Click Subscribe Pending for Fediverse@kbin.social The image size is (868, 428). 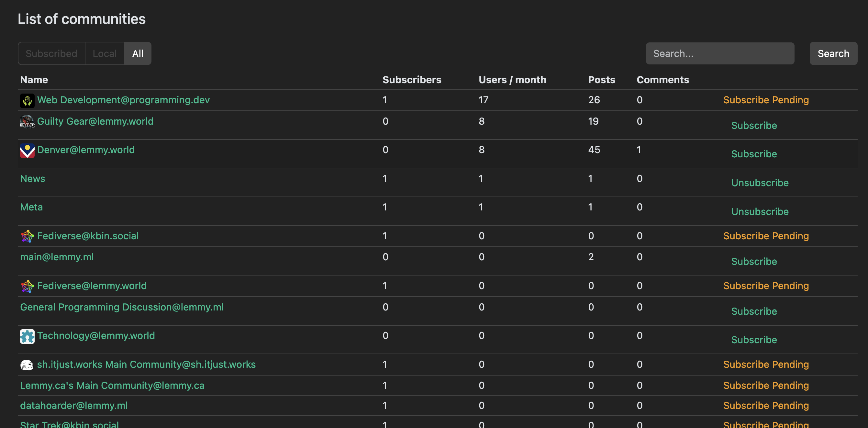[x=766, y=236]
